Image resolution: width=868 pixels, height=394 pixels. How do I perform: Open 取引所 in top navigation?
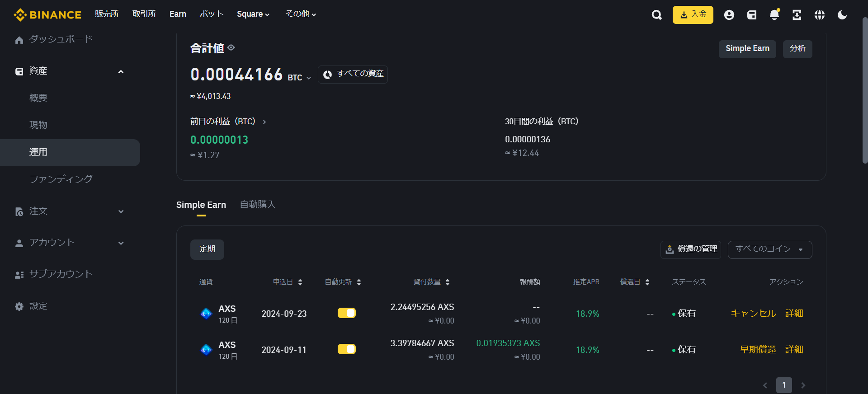click(144, 14)
